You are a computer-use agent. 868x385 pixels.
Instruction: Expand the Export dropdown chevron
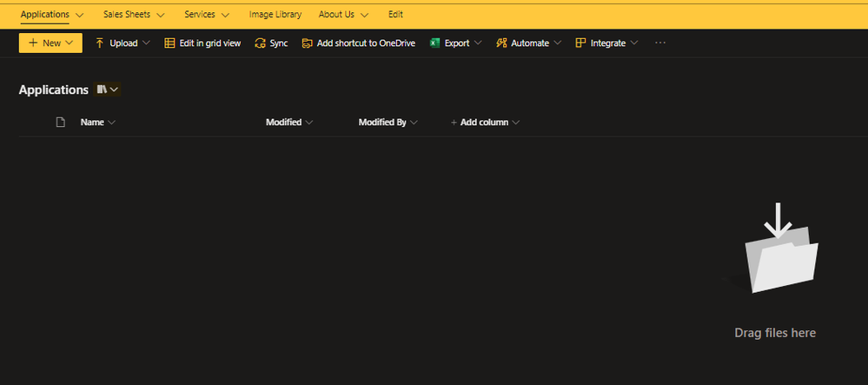click(478, 43)
